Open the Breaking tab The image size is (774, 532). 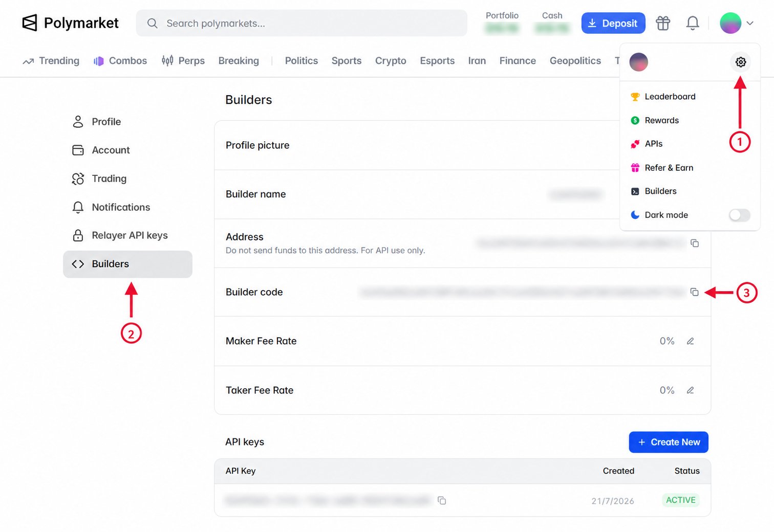pyautogui.click(x=239, y=61)
